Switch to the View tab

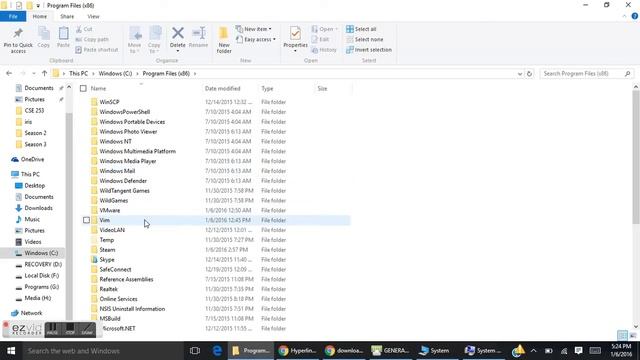pos(93,16)
